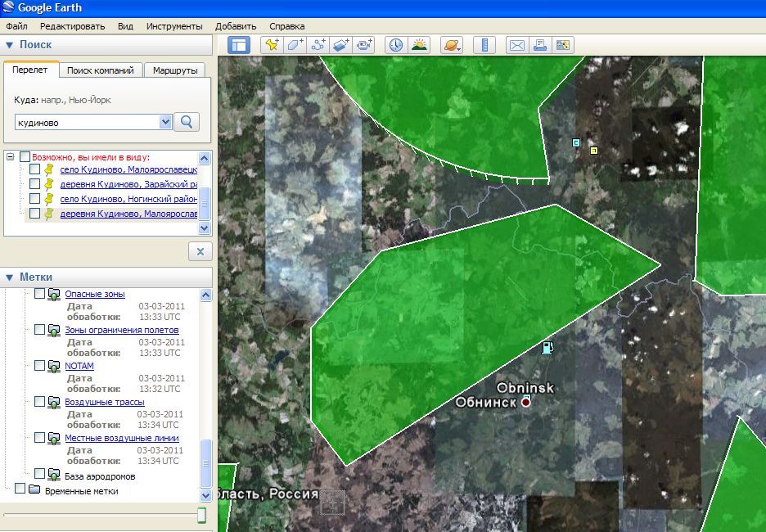Add a polygon from the toolbar
766x532 pixels.
(x=295, y=46)
